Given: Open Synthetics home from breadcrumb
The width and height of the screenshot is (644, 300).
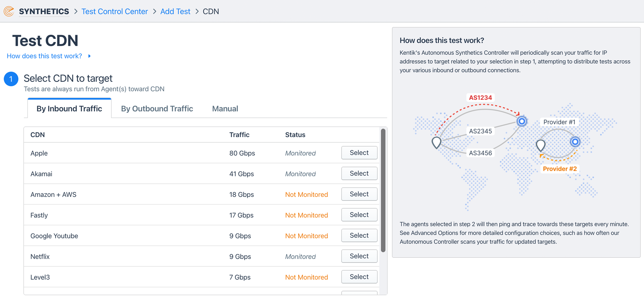Looking at the screenshot, I should pyautogui.click(x=44, y=11).
